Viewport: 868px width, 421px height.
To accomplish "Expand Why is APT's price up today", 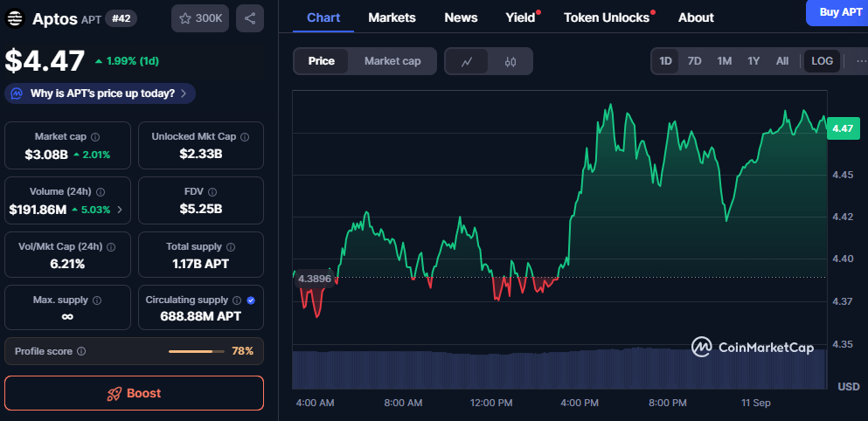I will point(100,93).
